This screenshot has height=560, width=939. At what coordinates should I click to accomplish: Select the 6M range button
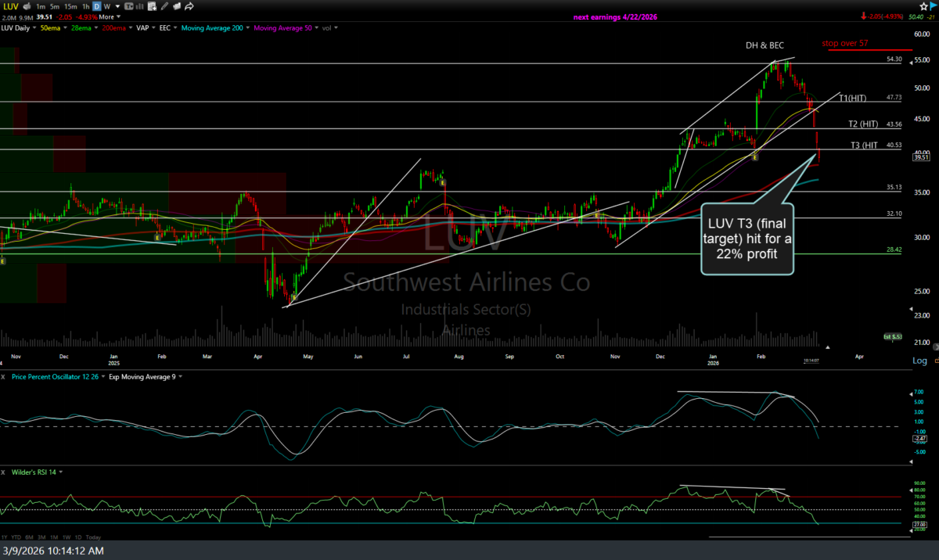(30, 537)
